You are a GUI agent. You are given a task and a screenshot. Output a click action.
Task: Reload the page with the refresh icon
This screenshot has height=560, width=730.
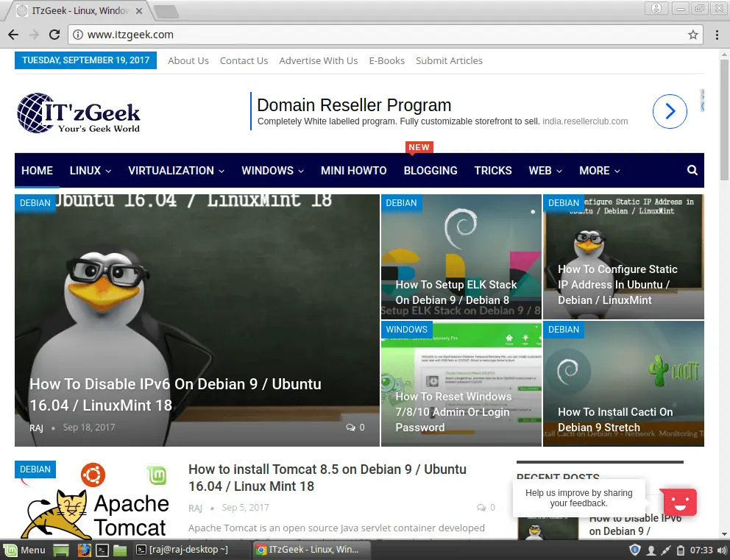pyautogui.click(x=54, y=35)
